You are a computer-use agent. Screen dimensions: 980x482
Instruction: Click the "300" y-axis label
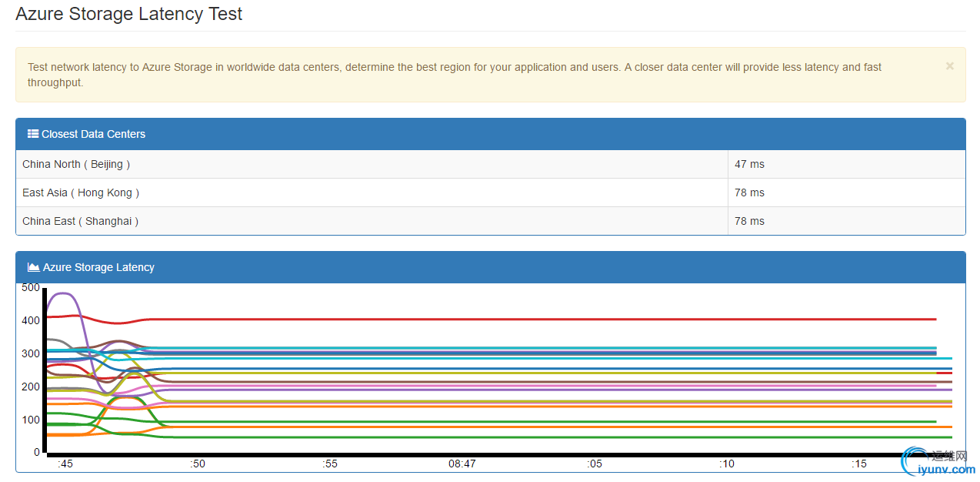31,353
